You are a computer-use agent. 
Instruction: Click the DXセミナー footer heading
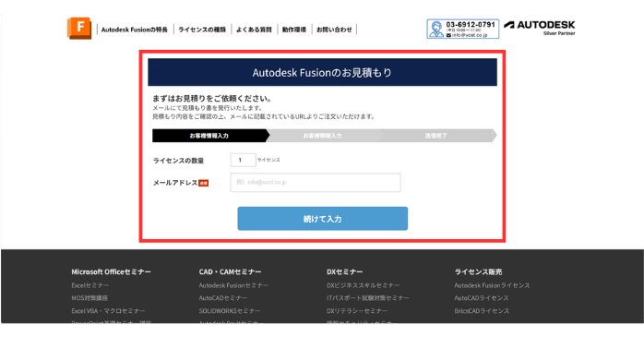[345, 271]
